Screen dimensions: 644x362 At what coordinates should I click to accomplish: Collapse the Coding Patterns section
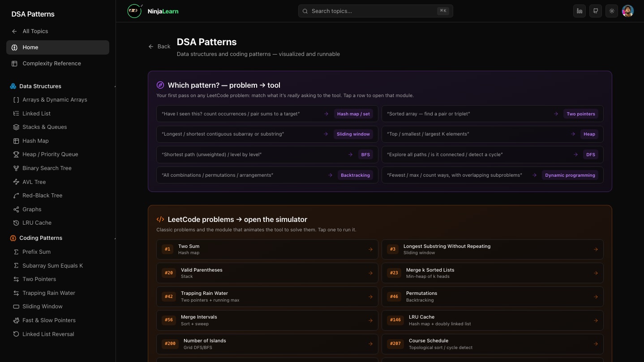coord(62,238)
